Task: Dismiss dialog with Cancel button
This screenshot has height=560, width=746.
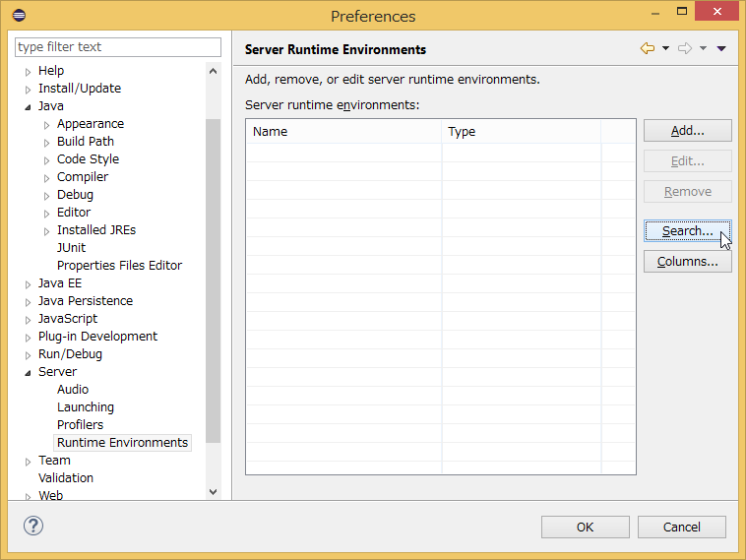Action: (x=682, y=528)
